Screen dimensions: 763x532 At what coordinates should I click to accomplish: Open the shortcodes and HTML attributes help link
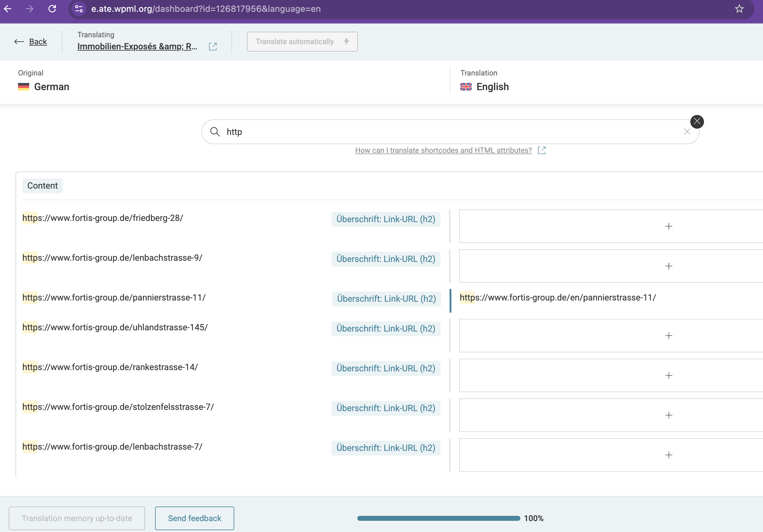pyautogui.click(x=443, y=150)
